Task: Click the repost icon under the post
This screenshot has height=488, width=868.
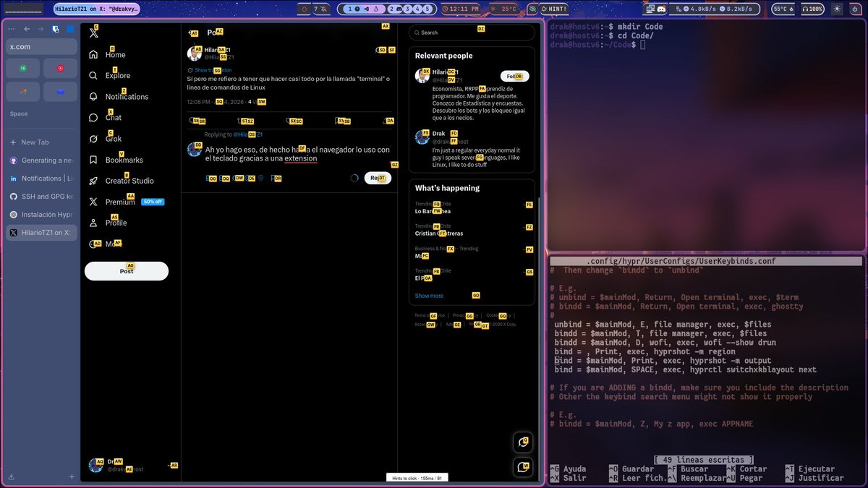Action: pos(241,121)
